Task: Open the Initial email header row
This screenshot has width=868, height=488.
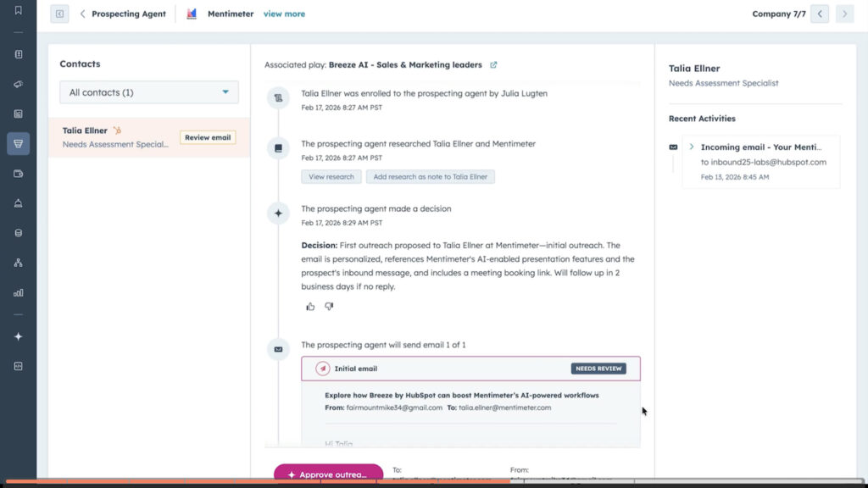Action: click(x=470, y=369)
